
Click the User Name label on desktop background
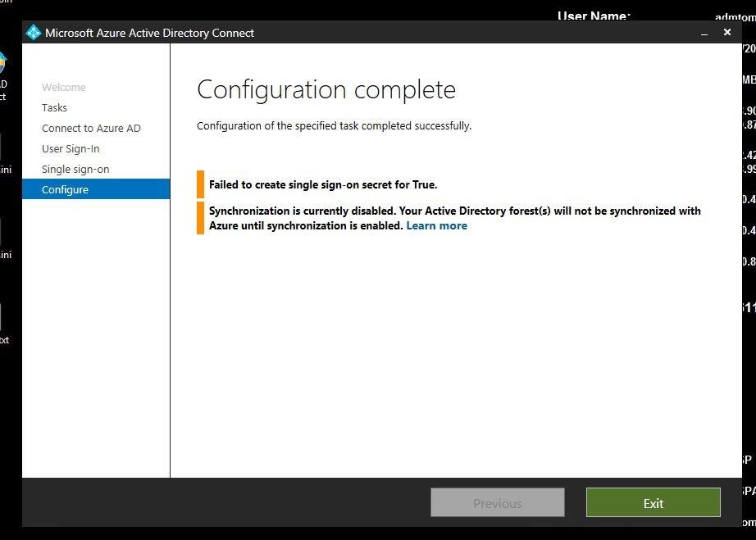pos(594,16)
